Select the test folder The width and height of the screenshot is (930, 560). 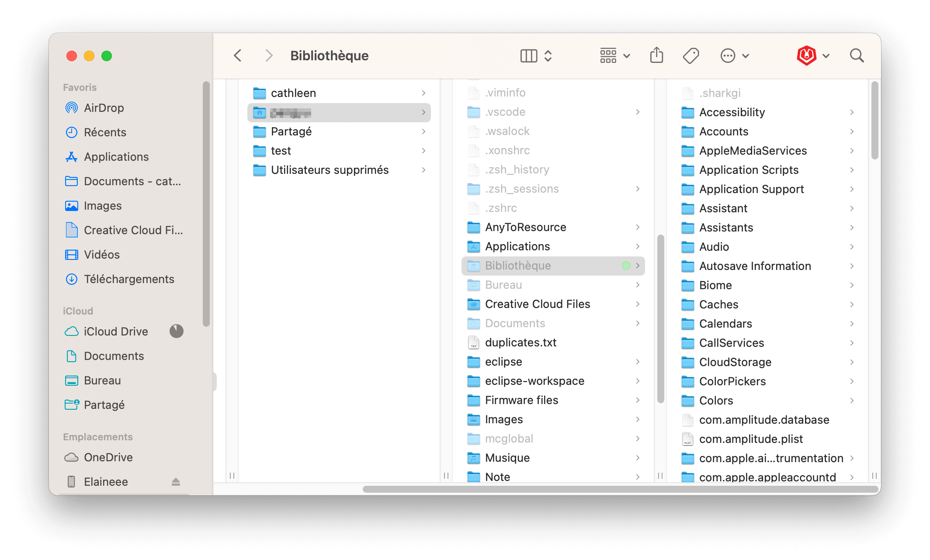pyautogui.click(x=339, y=151)
